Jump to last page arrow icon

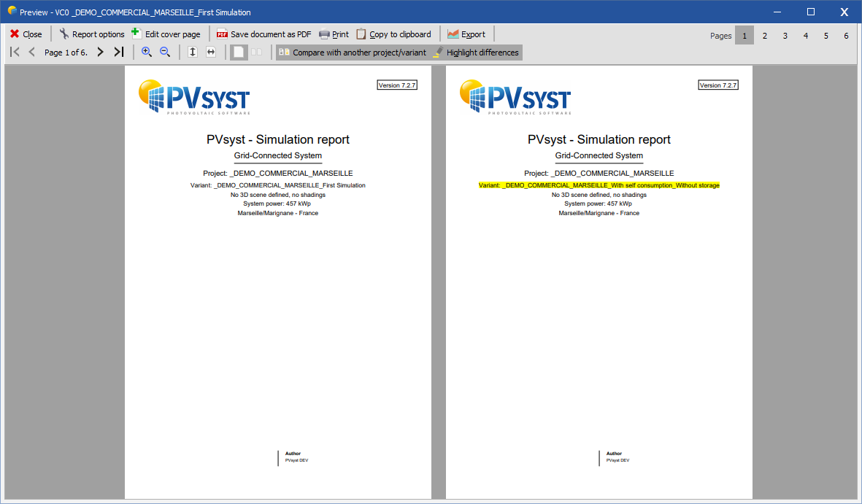tap(119, 53)
